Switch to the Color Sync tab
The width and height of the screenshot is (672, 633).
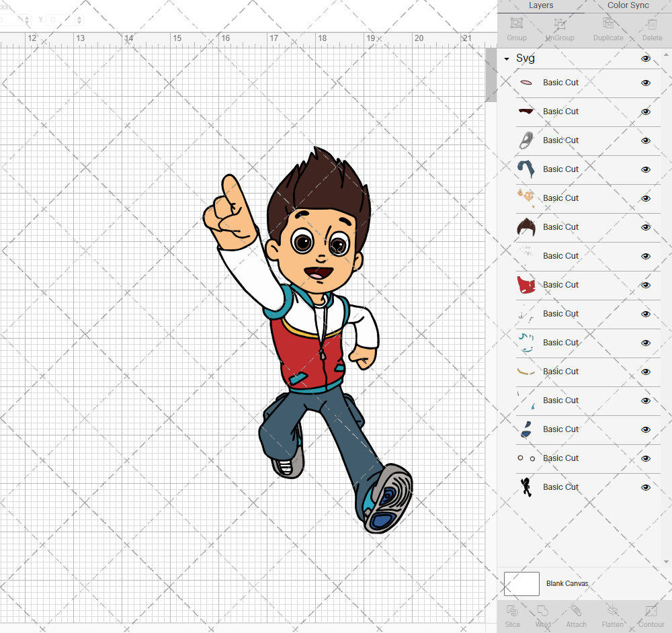pos(628,5)
